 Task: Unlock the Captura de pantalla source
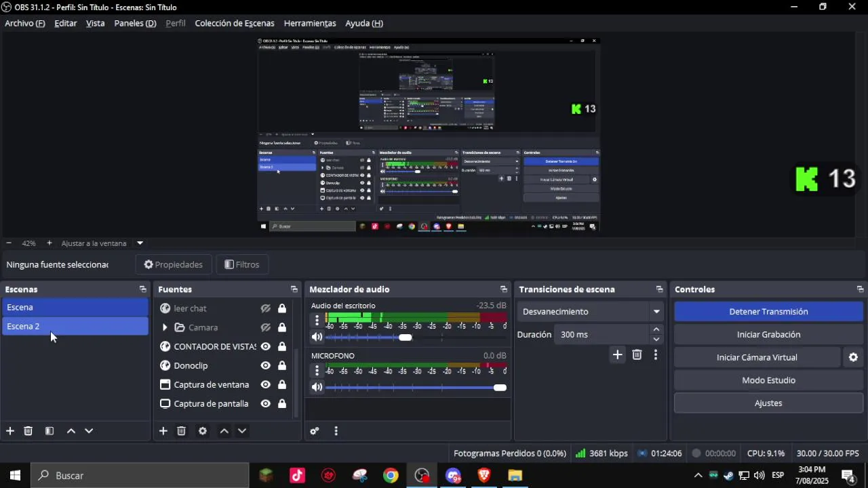tap(282, 403)
